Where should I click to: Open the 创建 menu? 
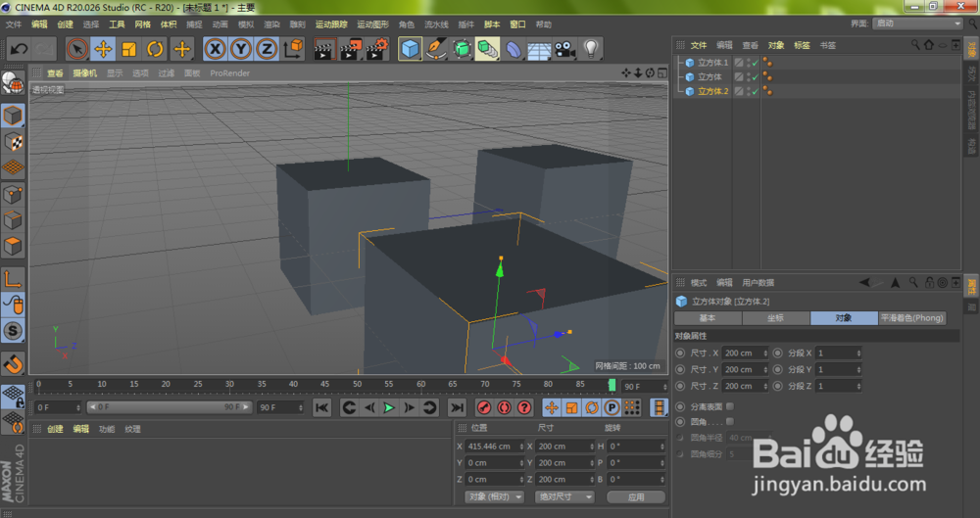[65, 24]
